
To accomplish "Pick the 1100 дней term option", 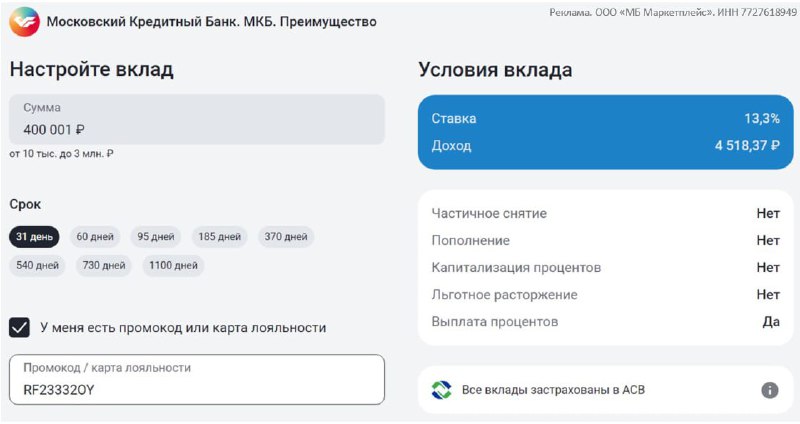I will click(173, 266).
